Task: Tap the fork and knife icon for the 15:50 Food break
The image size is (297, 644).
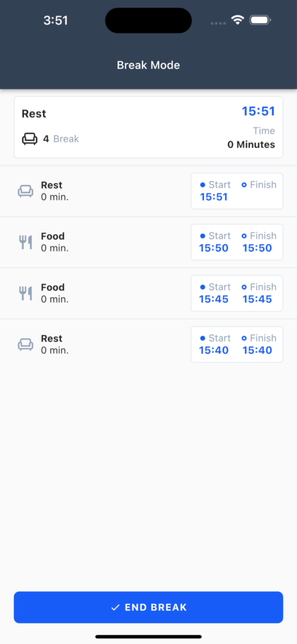Action: [26, 242]
